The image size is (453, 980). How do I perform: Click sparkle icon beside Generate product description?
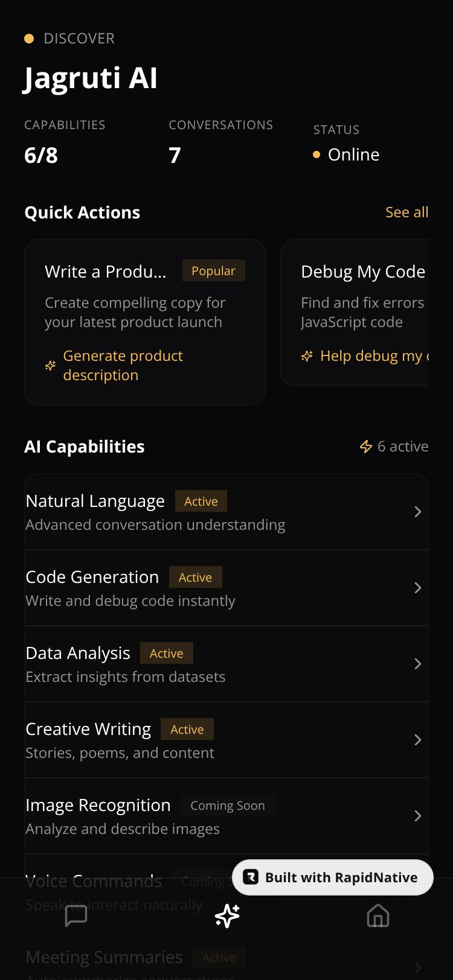tap(51, 366)
